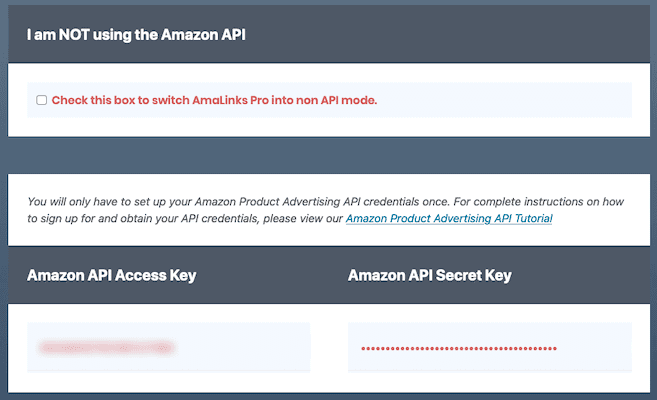Click the word 'NOT' in the top heading
Screen dimensions: 657x400
81,35
